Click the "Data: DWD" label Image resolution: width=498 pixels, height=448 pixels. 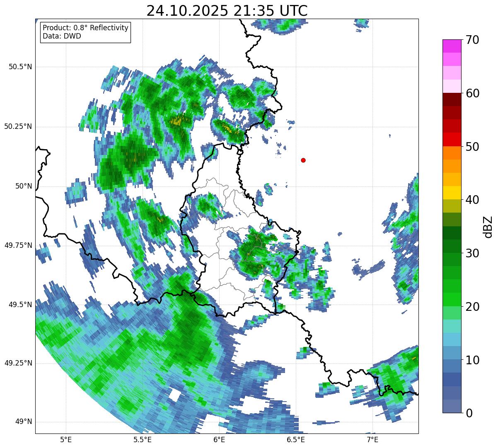click(x=62, y=36)
